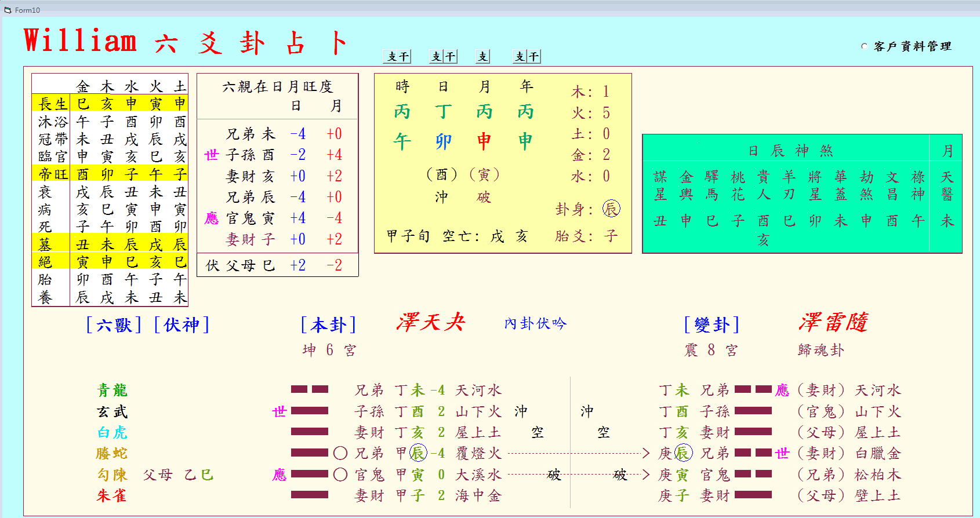Click the solid yao bar of 變卦 丁酉 子孫
This screenshot has width=980, height=518.
tap(753, 411)
